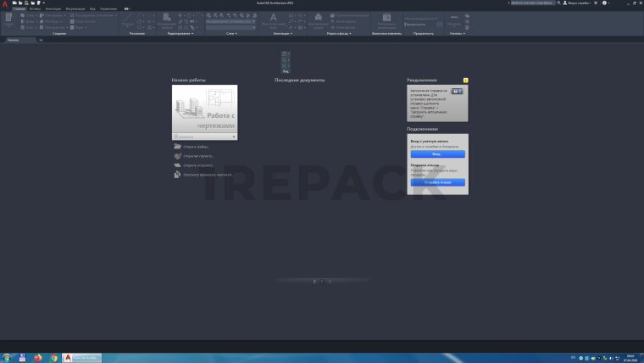
Task: Click the Работа с чертежами thumbnail
Action: tap(204, 108)
